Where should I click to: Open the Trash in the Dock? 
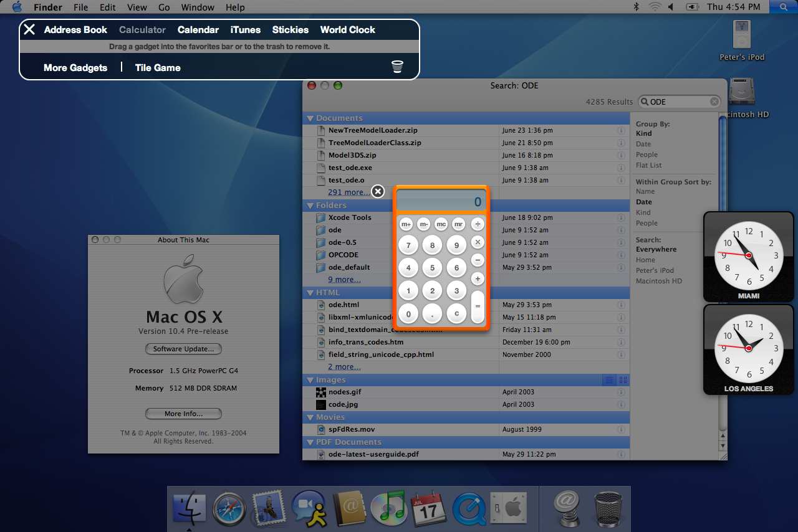(607, 508)
